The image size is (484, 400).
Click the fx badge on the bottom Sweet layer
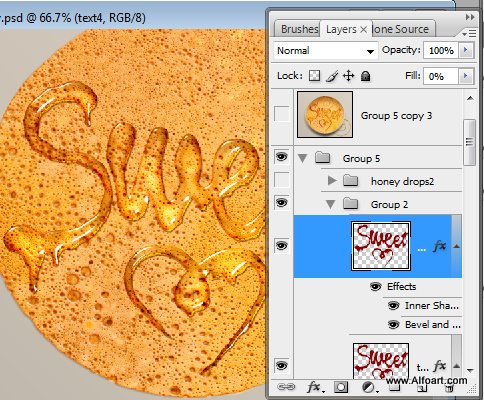coord(440,366)
